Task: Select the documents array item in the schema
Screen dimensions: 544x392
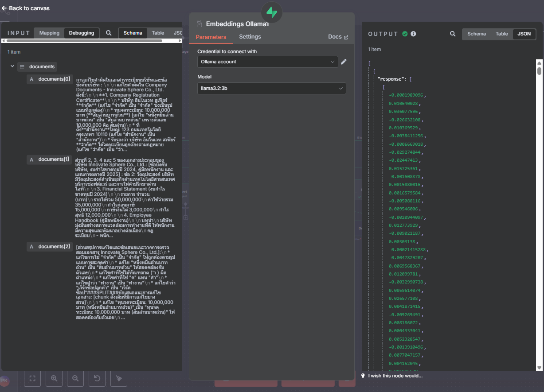Action: point(37,66)
